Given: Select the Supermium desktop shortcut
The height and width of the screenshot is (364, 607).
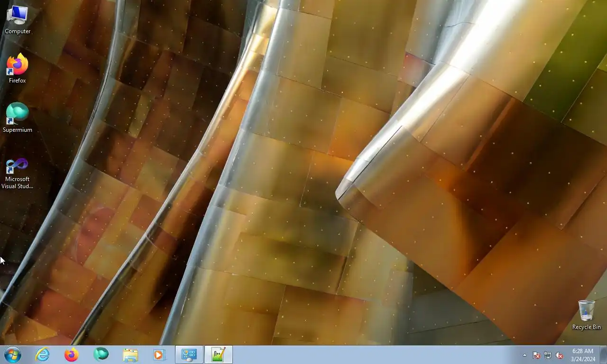Looking at the screenshot, I should (x=18, y=118).
